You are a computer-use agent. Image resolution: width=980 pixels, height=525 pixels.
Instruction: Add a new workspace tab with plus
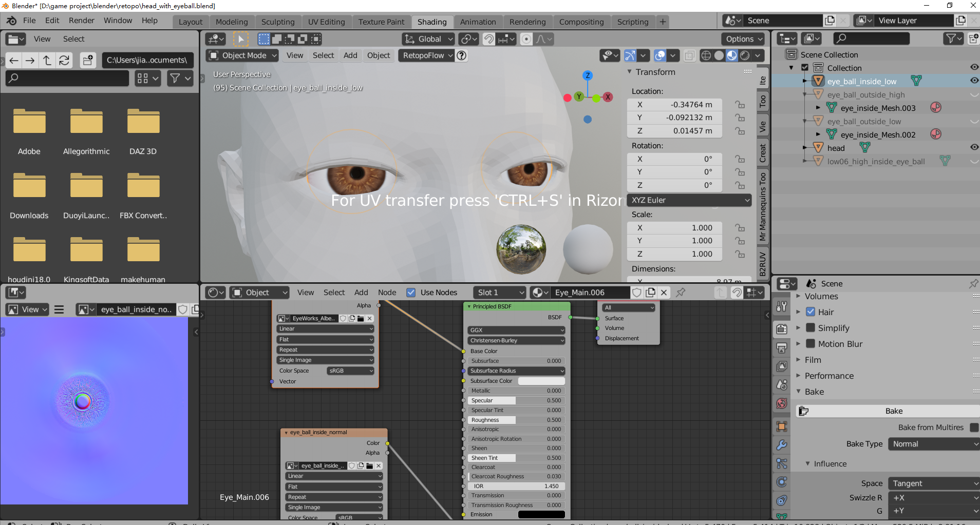click(x=663, y=22)
